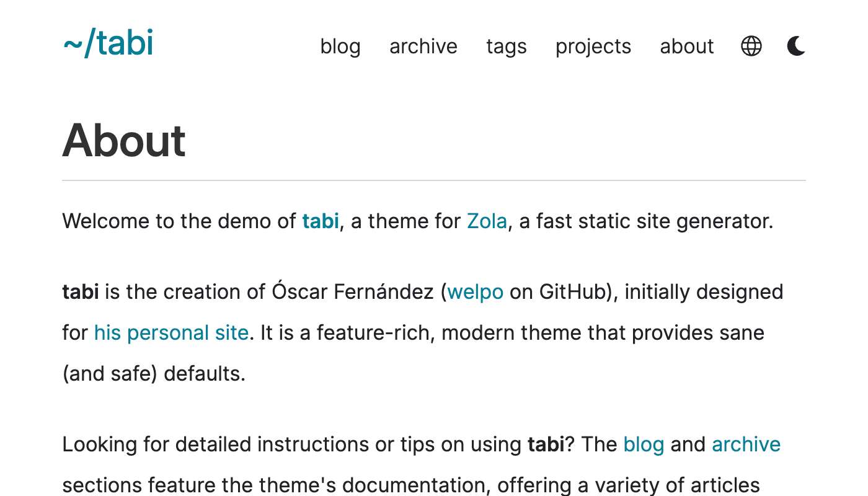Screen dimensions: 868x496
Task: Click about in the top navigation
Action: pyautogui.click(x=687, y=46)
